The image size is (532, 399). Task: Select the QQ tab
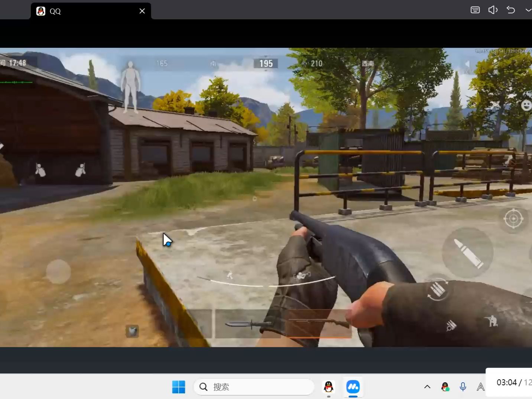pos(91,11)
